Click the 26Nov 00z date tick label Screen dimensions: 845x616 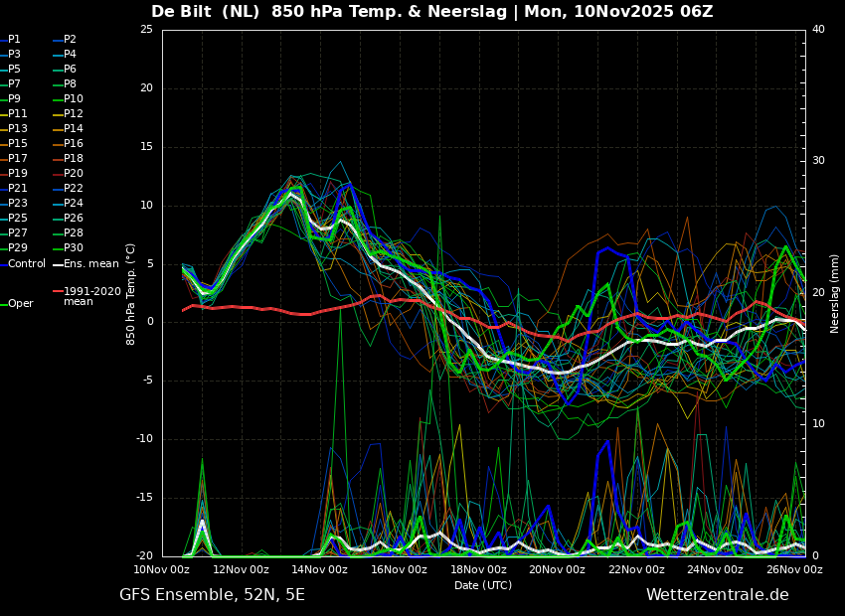point(794,569)
